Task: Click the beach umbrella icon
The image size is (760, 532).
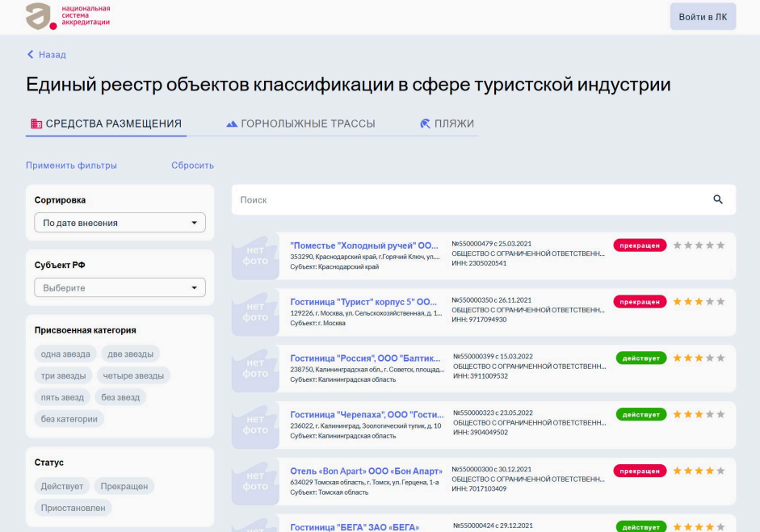Action: point(425,124)
